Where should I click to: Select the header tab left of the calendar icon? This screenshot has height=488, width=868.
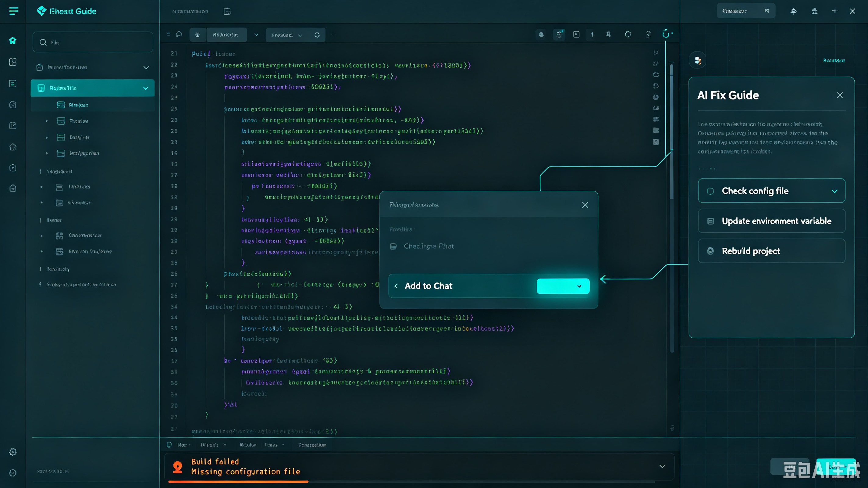(x=190, y=12)
